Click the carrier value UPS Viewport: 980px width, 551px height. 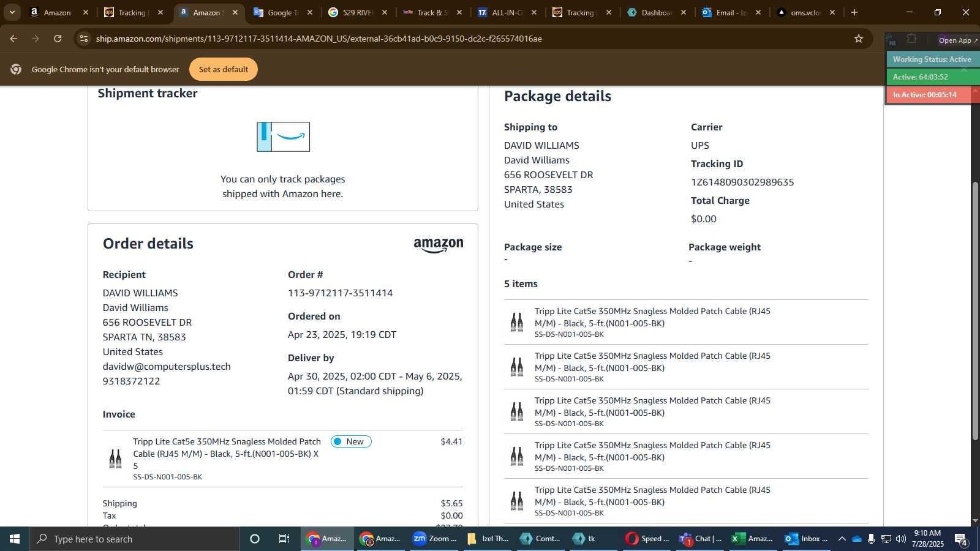click(x=700, y=146)
